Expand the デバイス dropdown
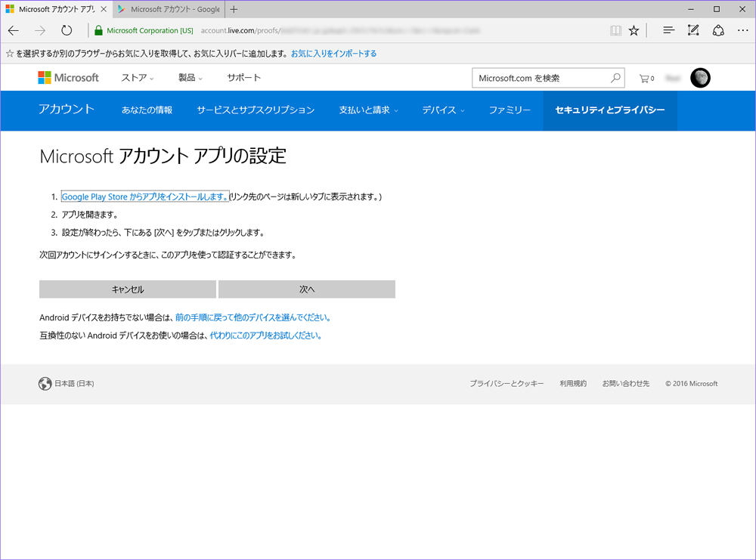 (x=444, y=110)
